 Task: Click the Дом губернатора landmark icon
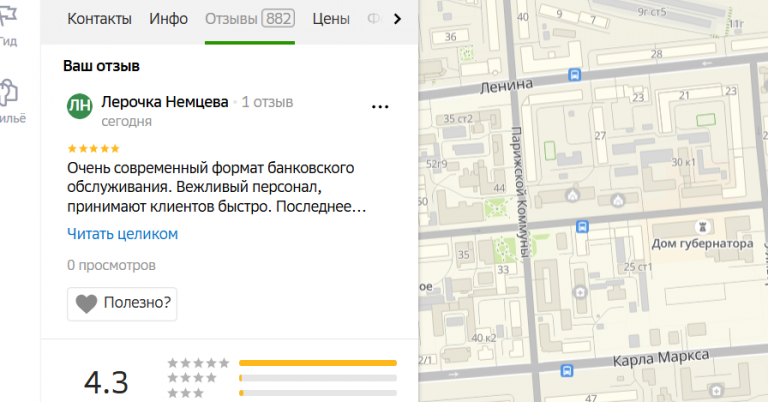[x=703, y=227]
